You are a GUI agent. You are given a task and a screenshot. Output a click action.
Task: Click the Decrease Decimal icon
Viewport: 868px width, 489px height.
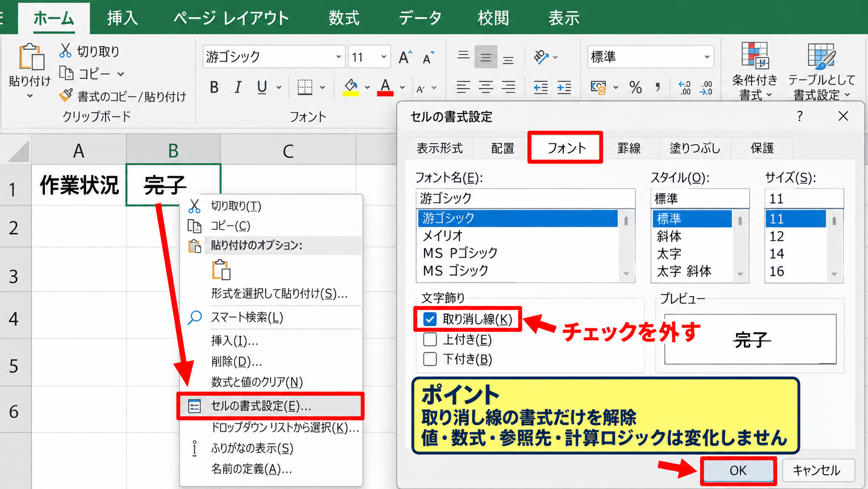click(x=707, y=87)
